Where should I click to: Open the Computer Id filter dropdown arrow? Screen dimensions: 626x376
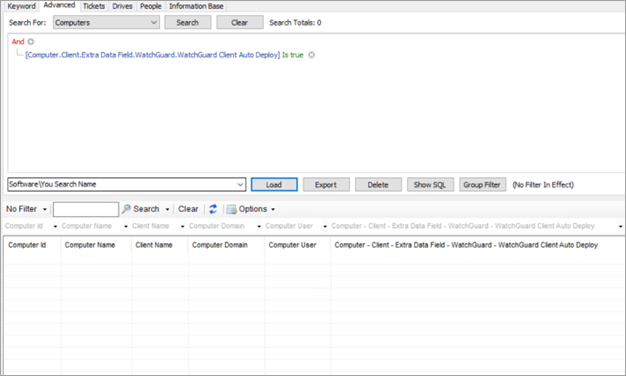pos(55,226)
